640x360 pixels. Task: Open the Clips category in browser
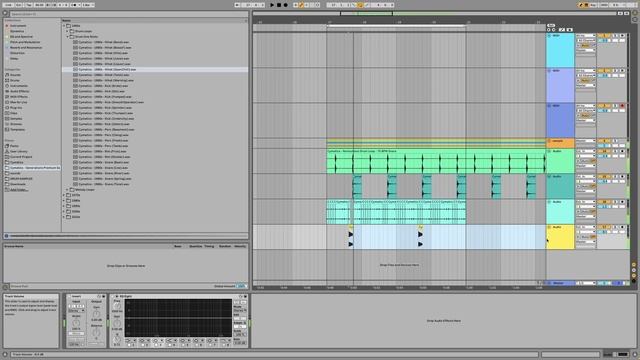[x=13, y=113]
